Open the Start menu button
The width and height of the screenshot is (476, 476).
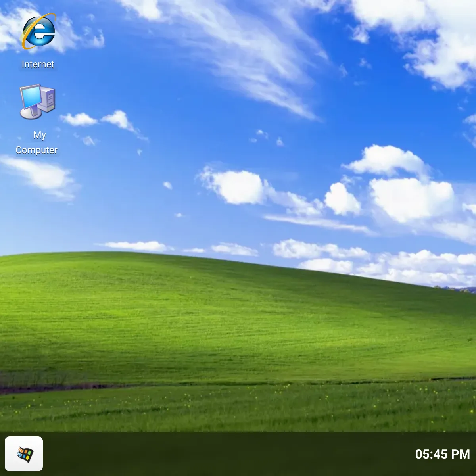[24, 454]
